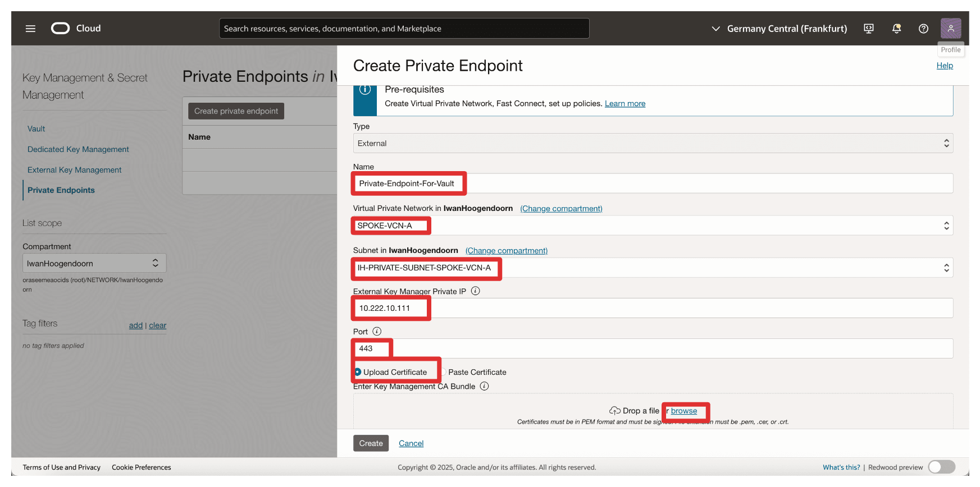Click the Name column header
980x487 pixels.
click(199, 137)
